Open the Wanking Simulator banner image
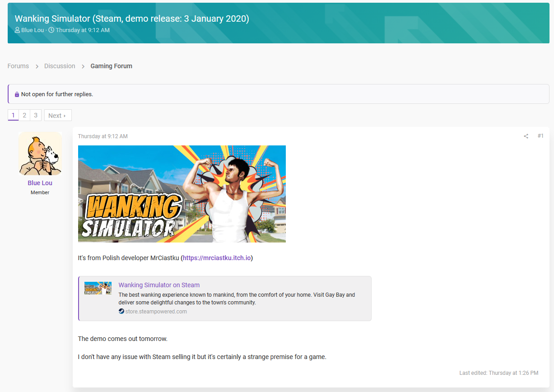 [x=182, y=194]
